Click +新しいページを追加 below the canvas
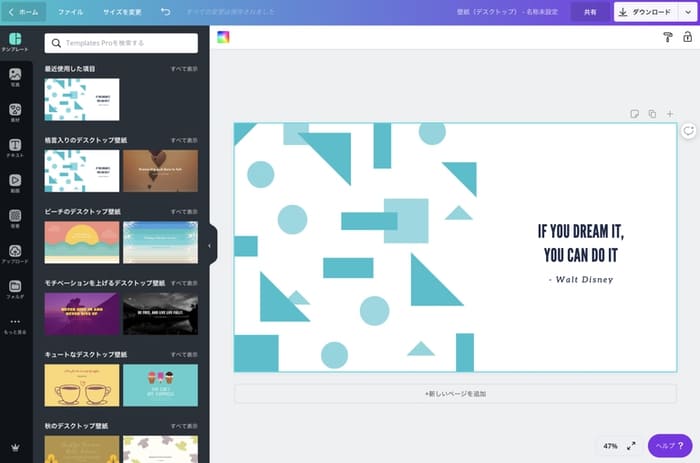 coord(455,393)
